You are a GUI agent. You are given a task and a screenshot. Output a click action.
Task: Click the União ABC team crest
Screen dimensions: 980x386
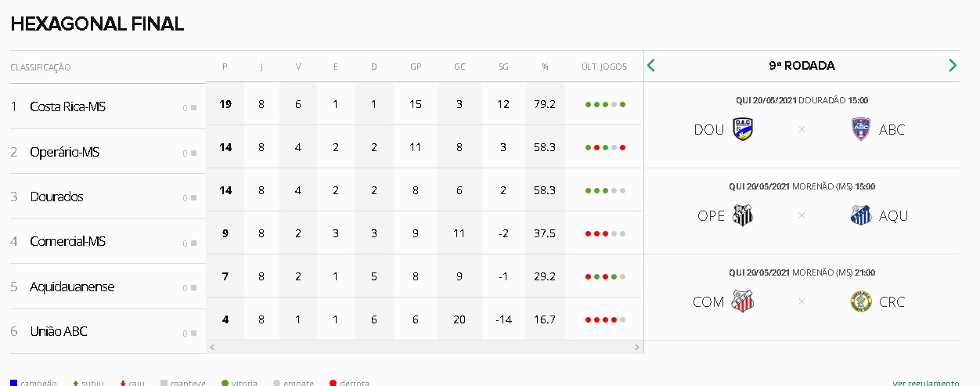coord(861,129)
